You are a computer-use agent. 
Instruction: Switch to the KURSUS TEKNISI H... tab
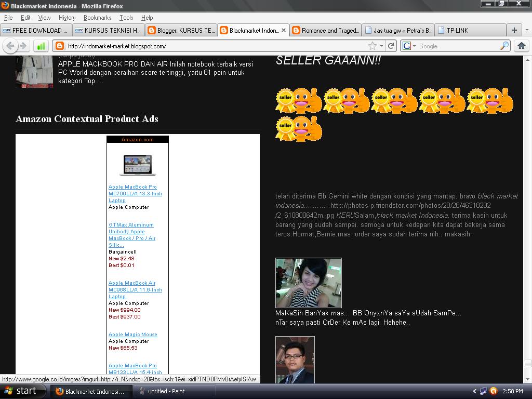[x=109, y=30]
